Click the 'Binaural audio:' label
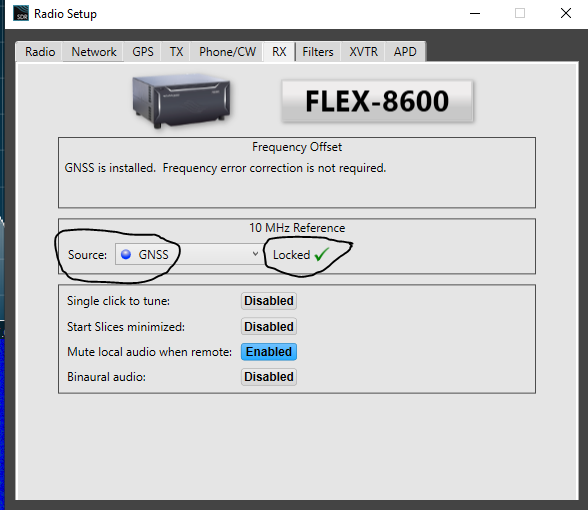The height and width of the screenshot is (510, 588). point(106,376)
